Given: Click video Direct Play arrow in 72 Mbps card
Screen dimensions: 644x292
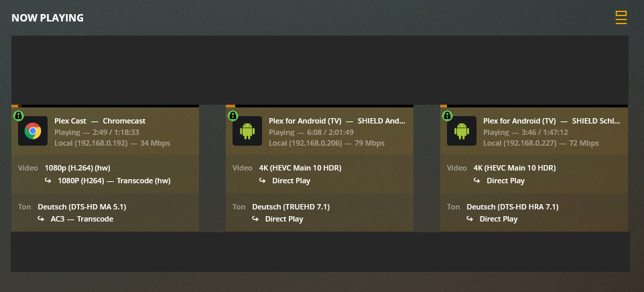Looking at the screenshot, I should click(x=477, y=180).
